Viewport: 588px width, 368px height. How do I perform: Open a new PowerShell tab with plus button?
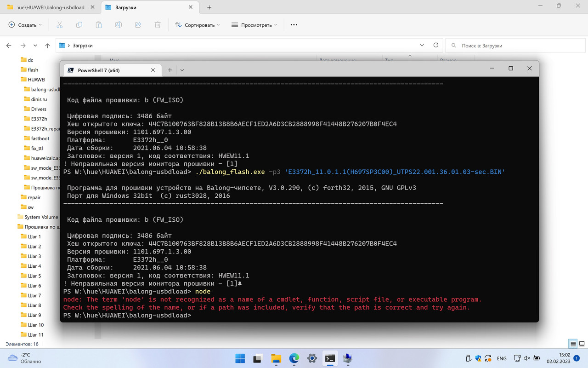click(x=170, y=70)
